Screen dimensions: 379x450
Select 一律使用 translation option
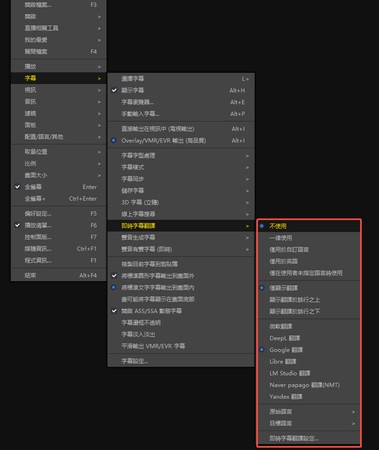(309, 238)
